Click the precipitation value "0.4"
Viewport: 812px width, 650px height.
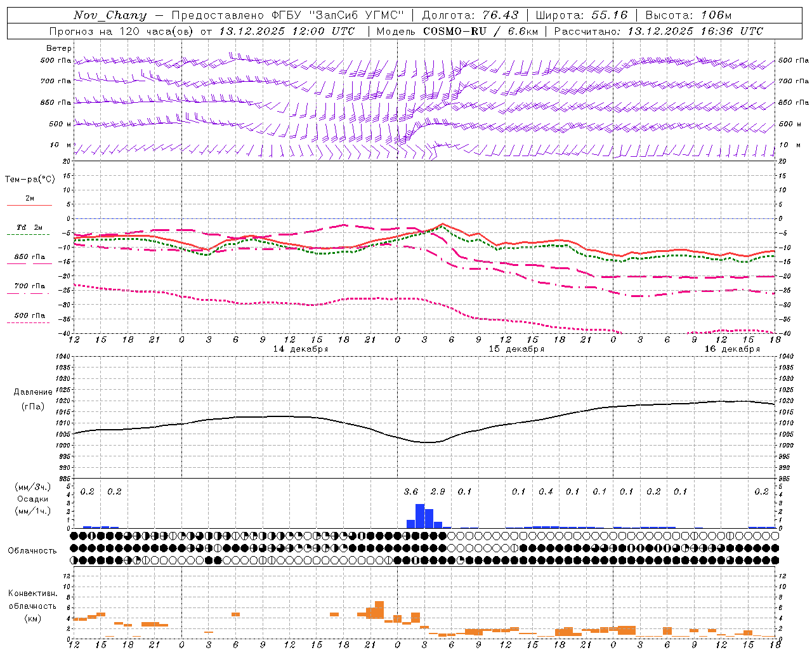click(x=546, y=492)
